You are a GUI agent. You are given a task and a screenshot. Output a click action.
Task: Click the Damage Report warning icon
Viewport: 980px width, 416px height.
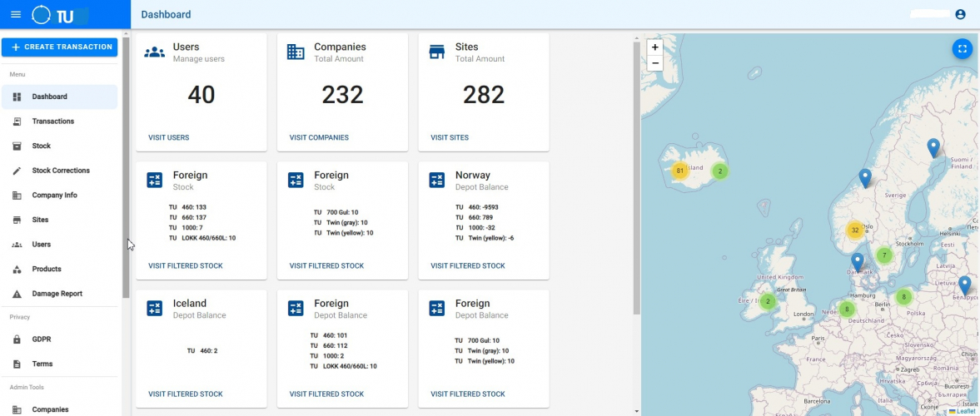(17, 294)
